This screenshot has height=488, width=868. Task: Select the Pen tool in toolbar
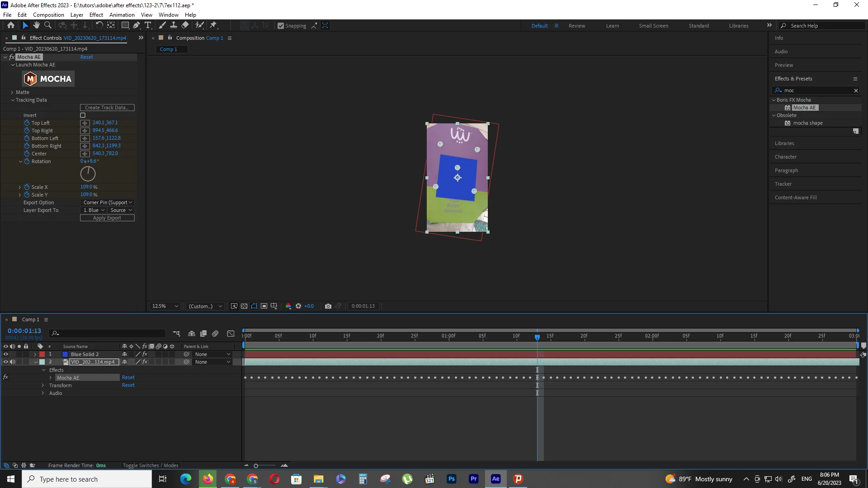tap(137, 25)
